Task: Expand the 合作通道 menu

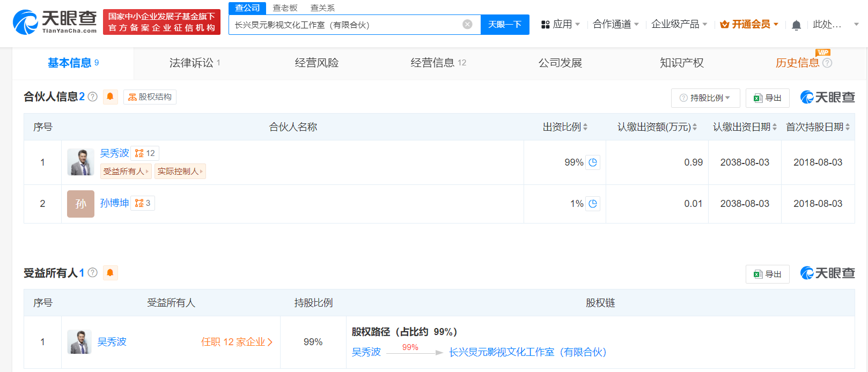Action: coord(616,24)
